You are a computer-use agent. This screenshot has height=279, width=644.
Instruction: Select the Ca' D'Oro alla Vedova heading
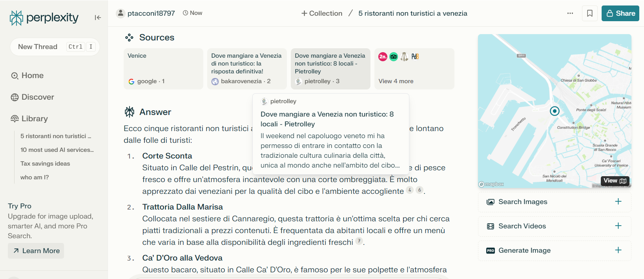[x=182, y=258]
